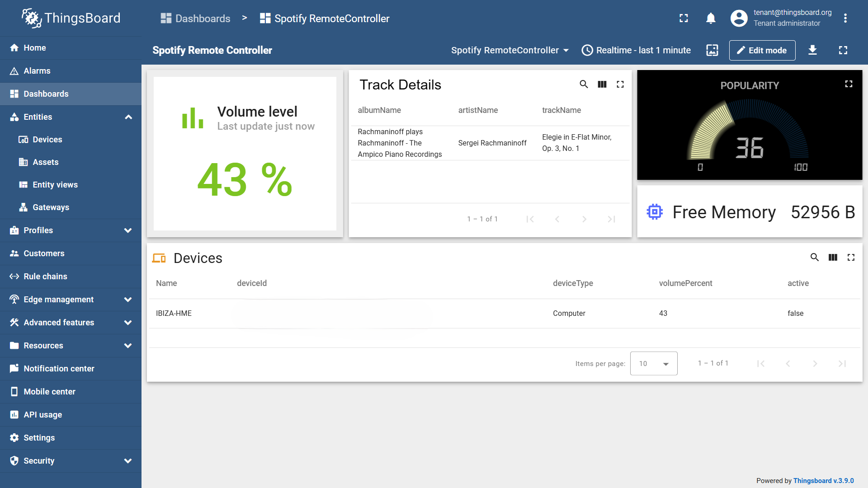Click the Dashboards breadcrumb link

195,19
